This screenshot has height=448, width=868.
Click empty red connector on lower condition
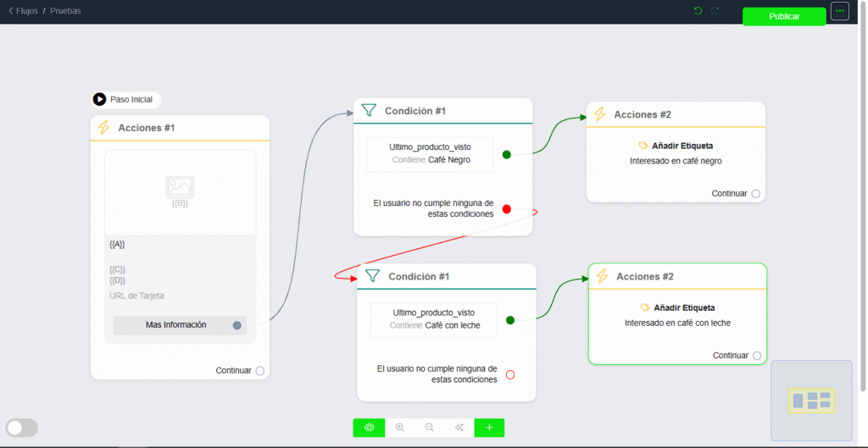(x=510, y=374)
